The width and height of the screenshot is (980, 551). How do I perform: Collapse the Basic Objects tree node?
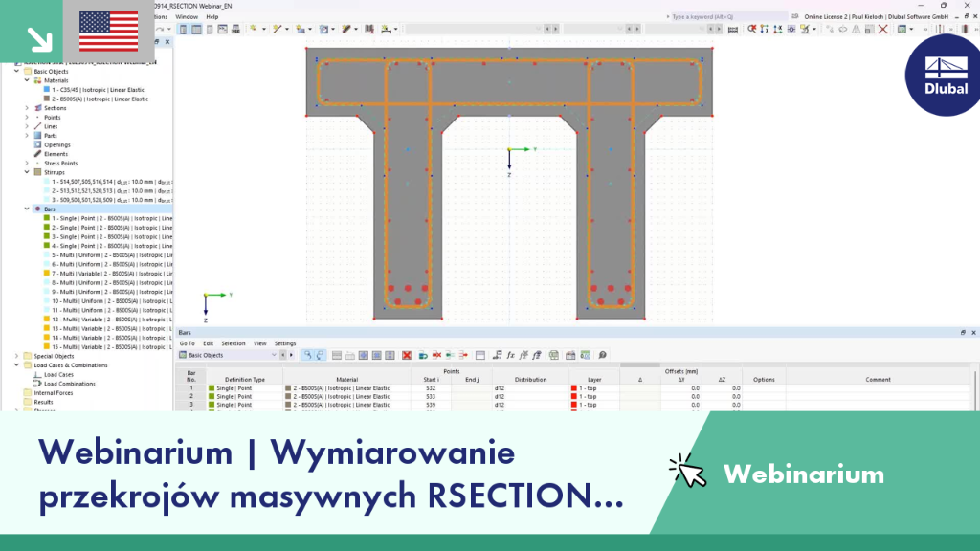tap(17, 71)
